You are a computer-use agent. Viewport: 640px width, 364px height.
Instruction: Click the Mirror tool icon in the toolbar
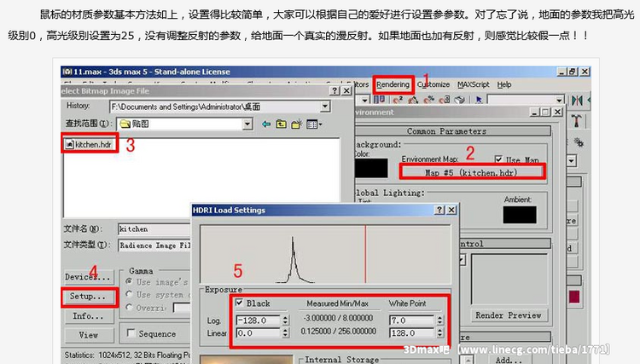coord(577,101)
